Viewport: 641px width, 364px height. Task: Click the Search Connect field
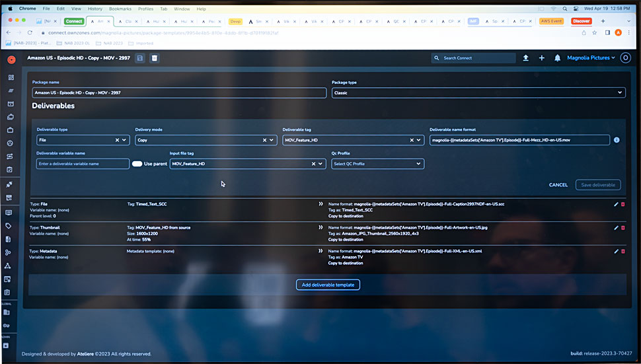pos(473,58)
